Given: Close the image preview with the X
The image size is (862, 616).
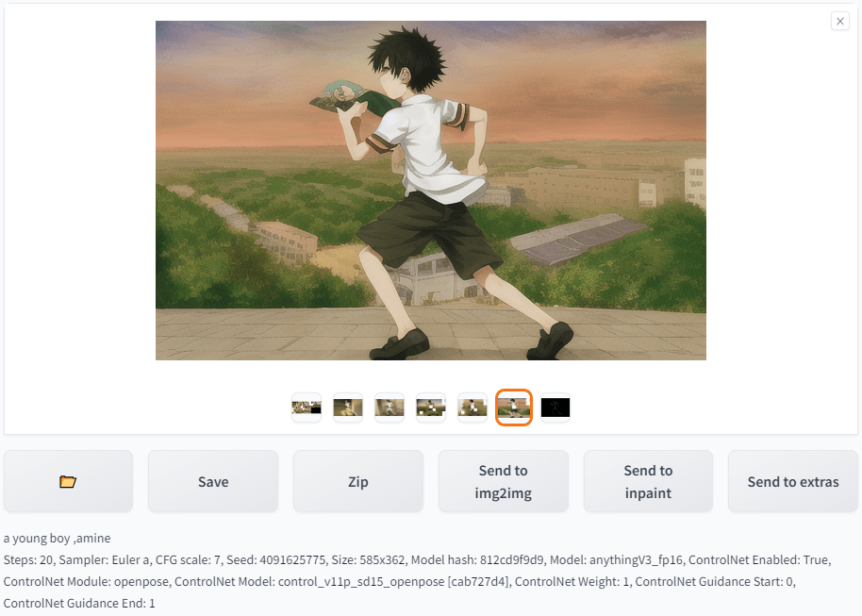Looking at the screenshot, I should [x=840, y=22].
